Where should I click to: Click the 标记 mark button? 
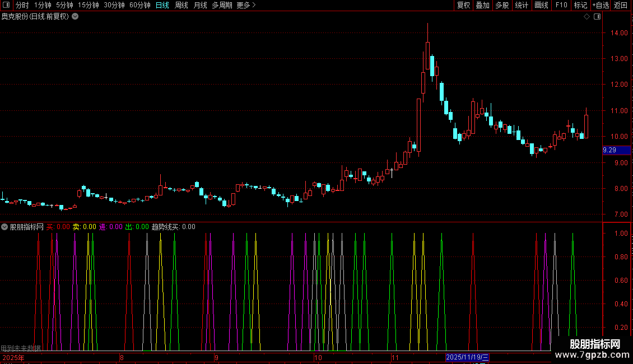point(580,5)
